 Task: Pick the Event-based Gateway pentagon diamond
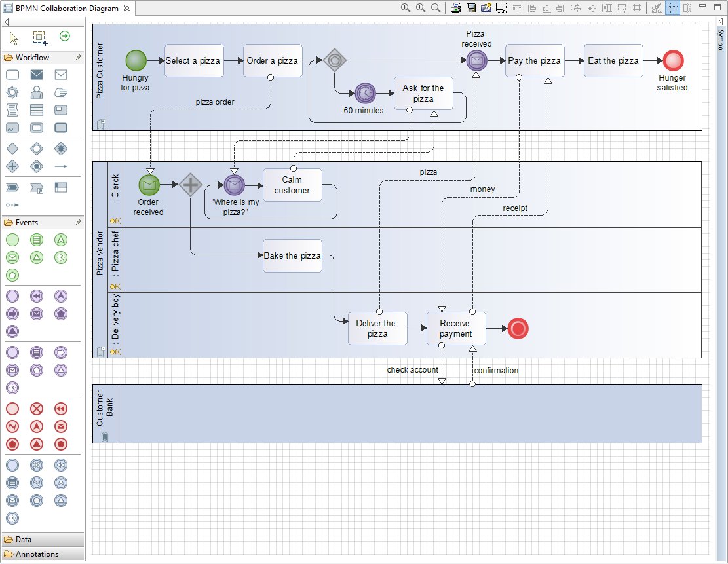37,166
